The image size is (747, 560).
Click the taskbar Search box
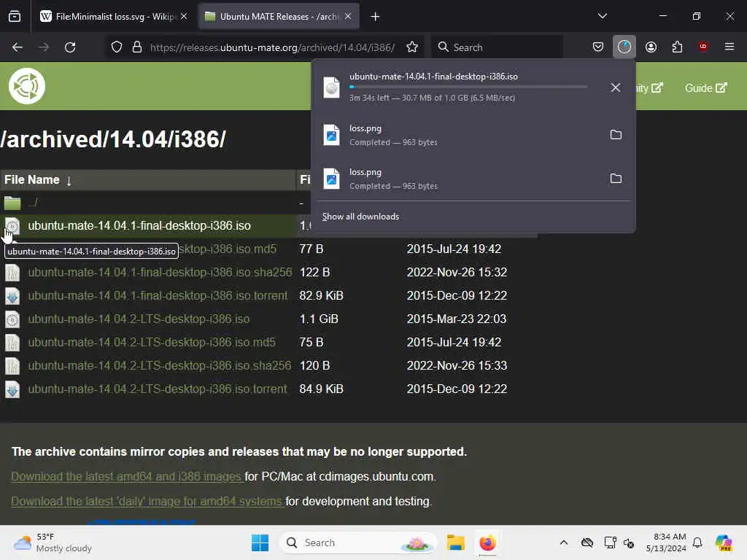pos(358,542)
